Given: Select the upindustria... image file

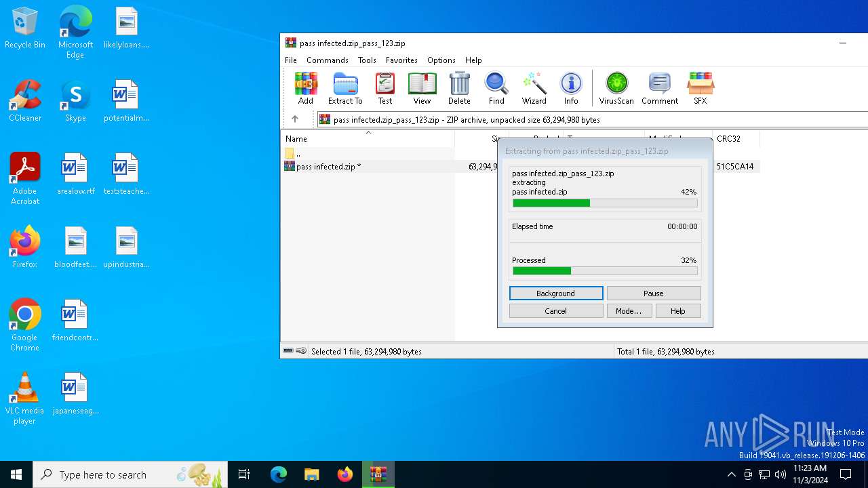Looking at the screenshot, I should [x=126, y=247].
